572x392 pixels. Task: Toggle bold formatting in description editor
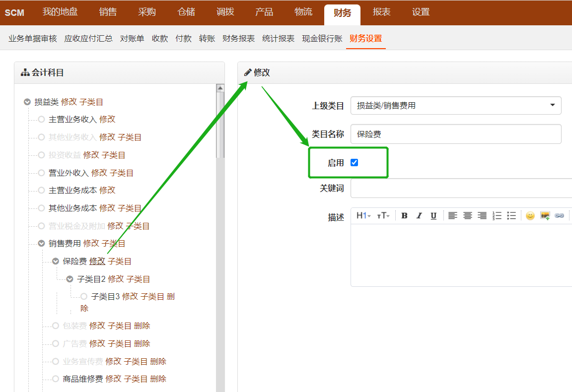pyautogui.click(x=404, y=215)
